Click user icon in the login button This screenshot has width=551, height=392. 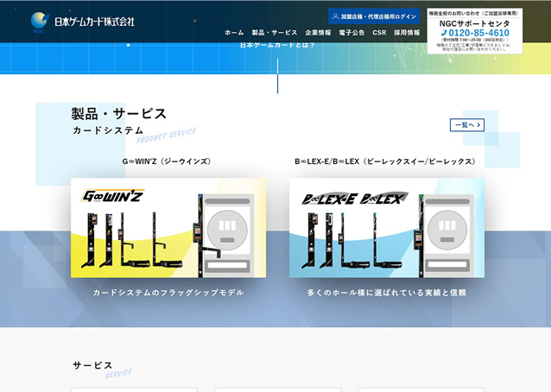pos(336,16)
